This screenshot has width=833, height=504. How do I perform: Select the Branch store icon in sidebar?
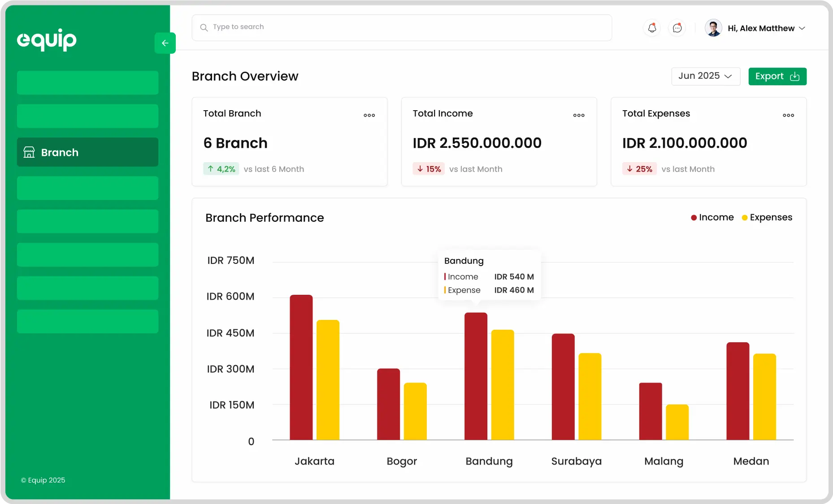pos(29,152)
